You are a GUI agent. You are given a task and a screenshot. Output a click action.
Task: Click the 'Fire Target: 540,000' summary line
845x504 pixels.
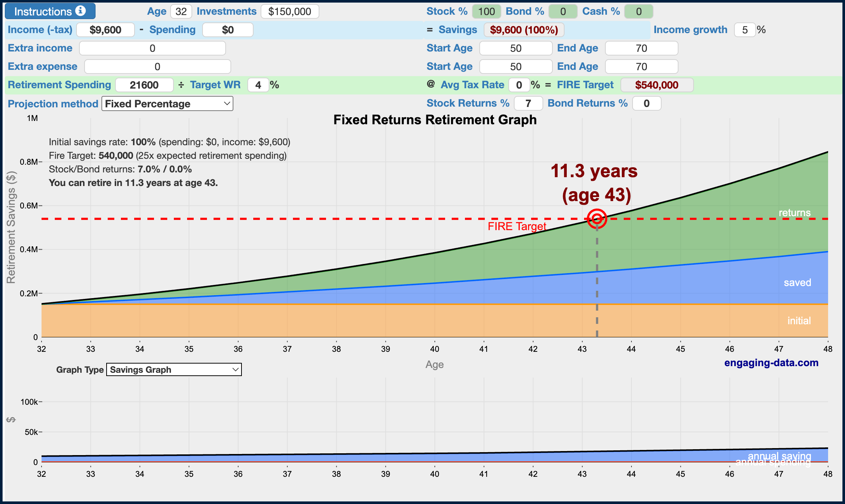click(x=168, y=156)
